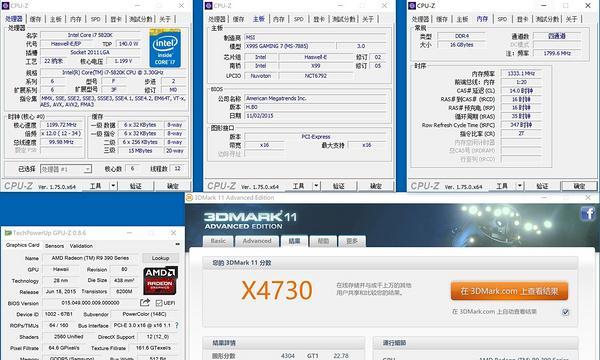Image resolution: width=600 pixels, height=360 pixels.
Task: Click 工具 button in right CPU-Z window
Action: coord(502,186)
